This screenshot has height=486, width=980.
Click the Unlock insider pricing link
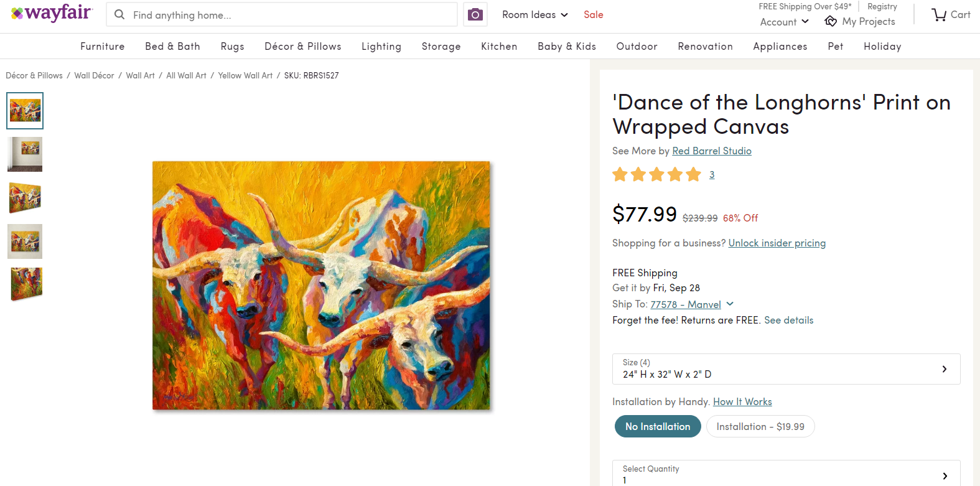click(x=777, y=243)
